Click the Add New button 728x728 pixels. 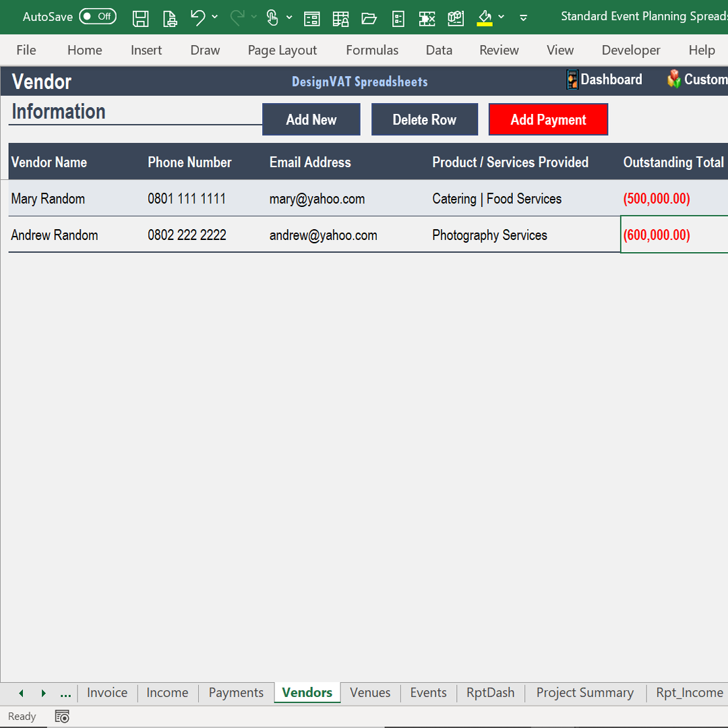(311, 119)
